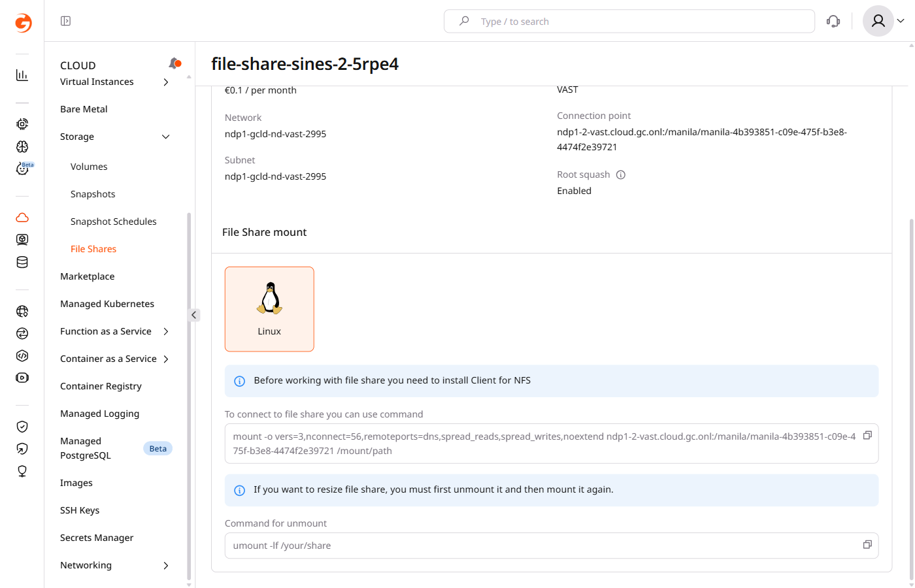915x588 pixels.
Task: Open the video play streaming icon
Action: click(x=22, y=378)
